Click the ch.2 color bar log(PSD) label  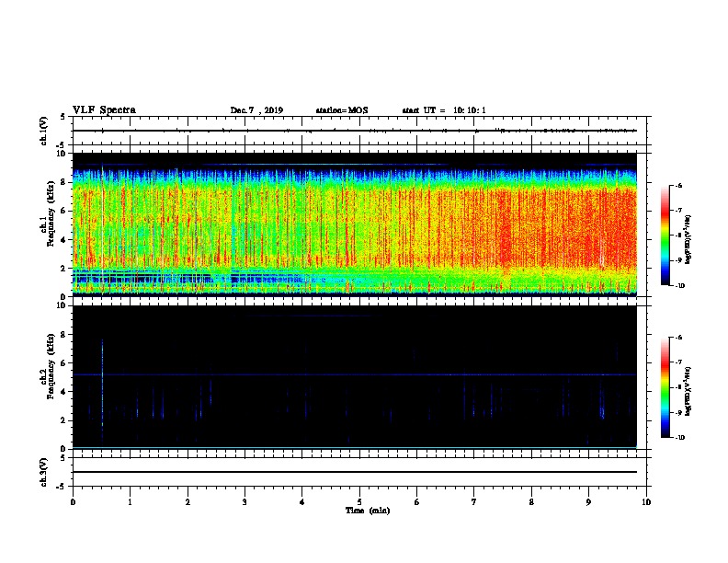point(688,391)
